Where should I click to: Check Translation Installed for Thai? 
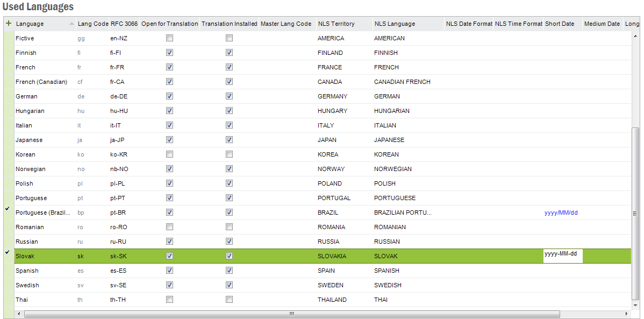[x=229, y=300]
